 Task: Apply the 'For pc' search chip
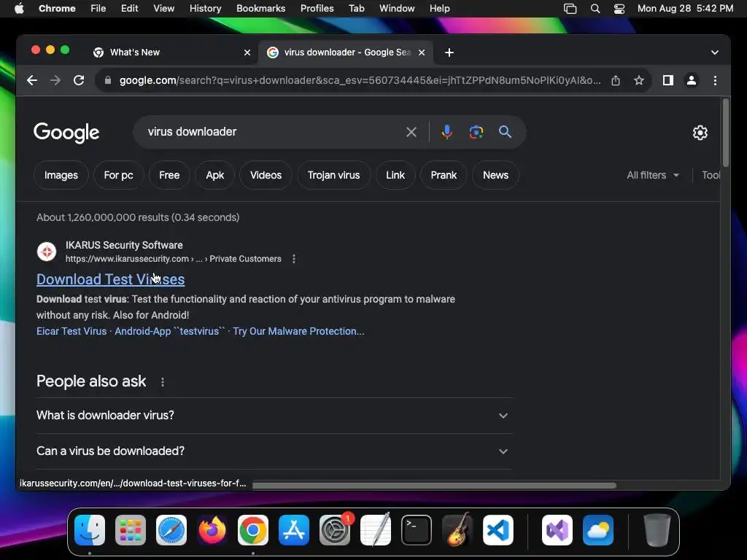point(119,175)
